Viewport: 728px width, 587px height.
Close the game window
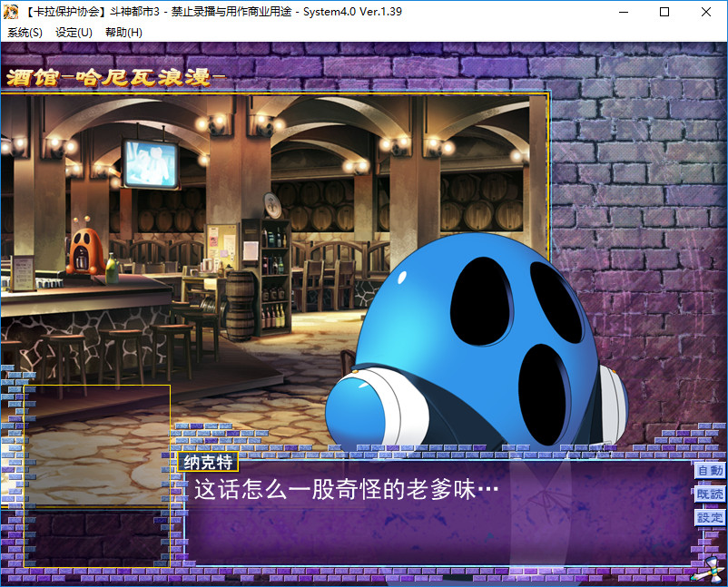pos(705,12)
